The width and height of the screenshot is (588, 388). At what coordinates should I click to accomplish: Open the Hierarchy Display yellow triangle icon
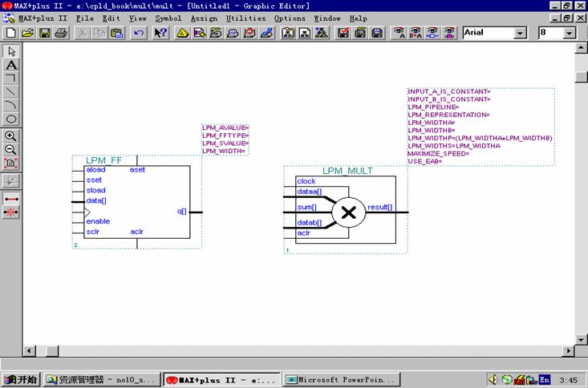pyautogui.click(x=183, y=33)
